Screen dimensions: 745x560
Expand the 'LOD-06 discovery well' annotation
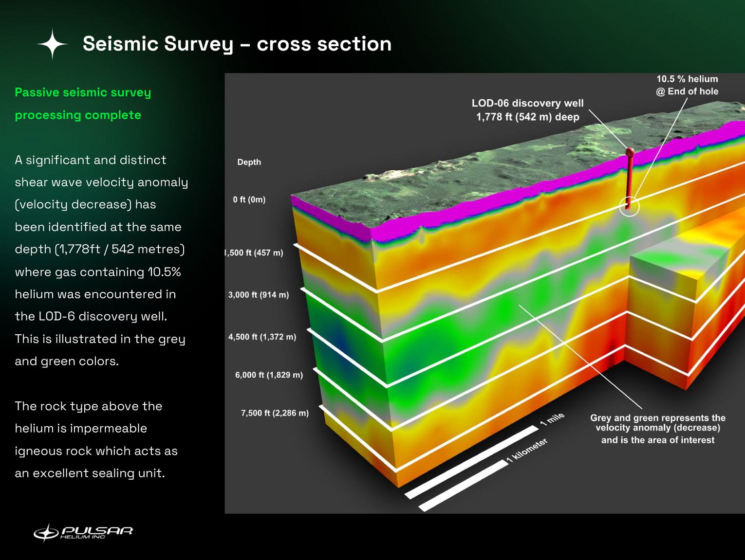(528, 110)
